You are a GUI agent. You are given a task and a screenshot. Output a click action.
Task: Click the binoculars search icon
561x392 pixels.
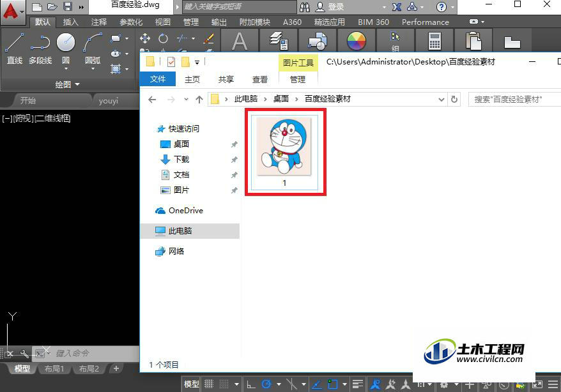[x=305, y=7]
